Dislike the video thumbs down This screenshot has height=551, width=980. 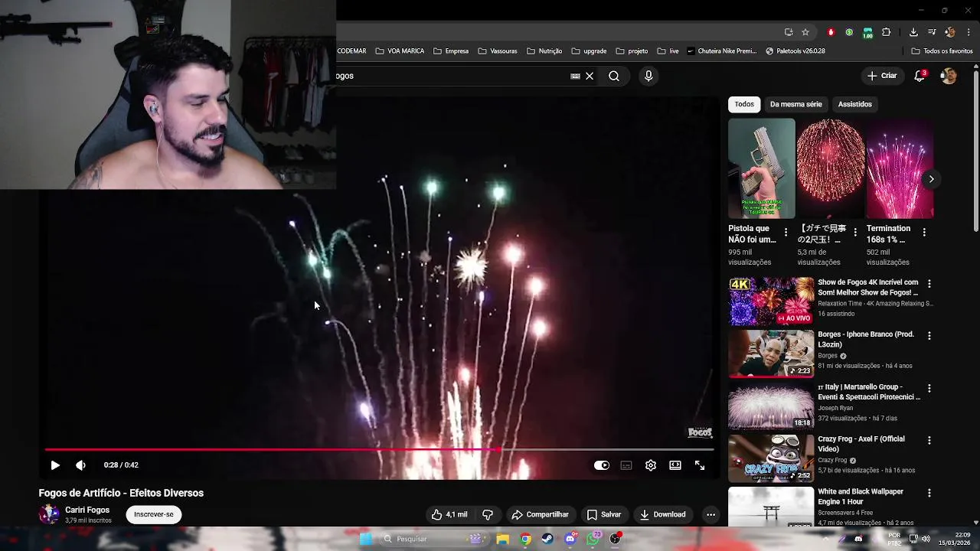488,514
